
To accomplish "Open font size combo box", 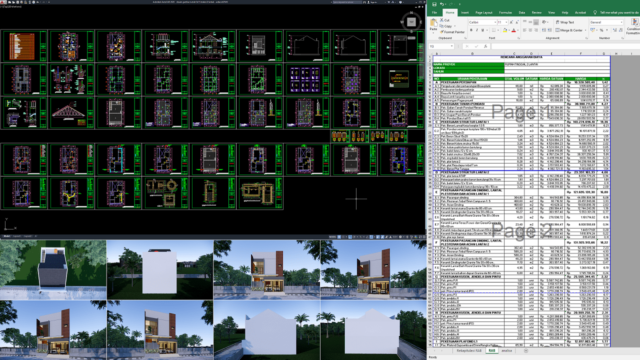I will click(x=502, y=22).
